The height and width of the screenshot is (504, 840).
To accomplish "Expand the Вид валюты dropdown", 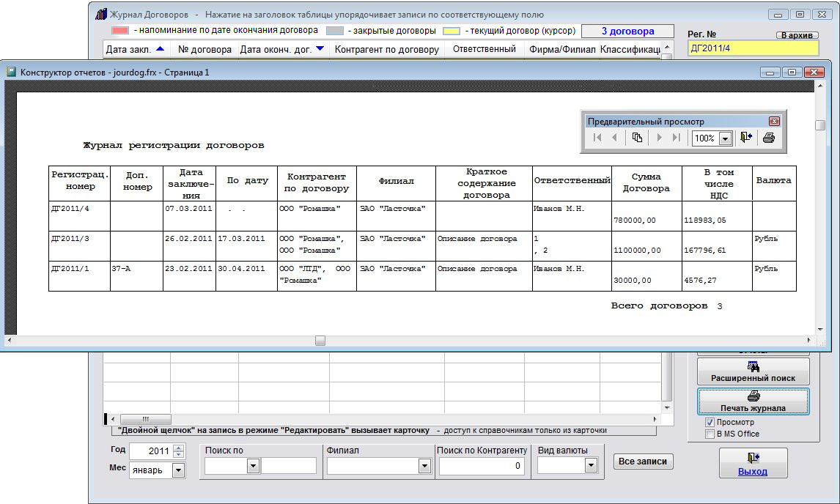I will coord(591,466).
